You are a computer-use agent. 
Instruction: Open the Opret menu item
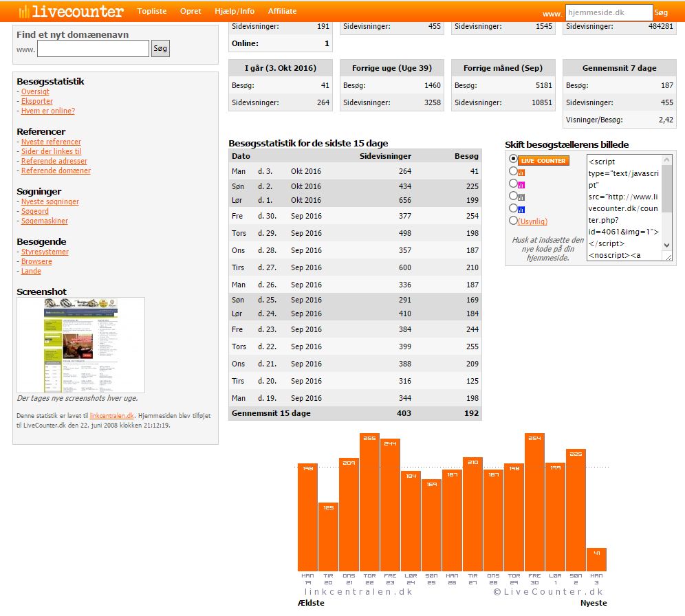(191, 11)
